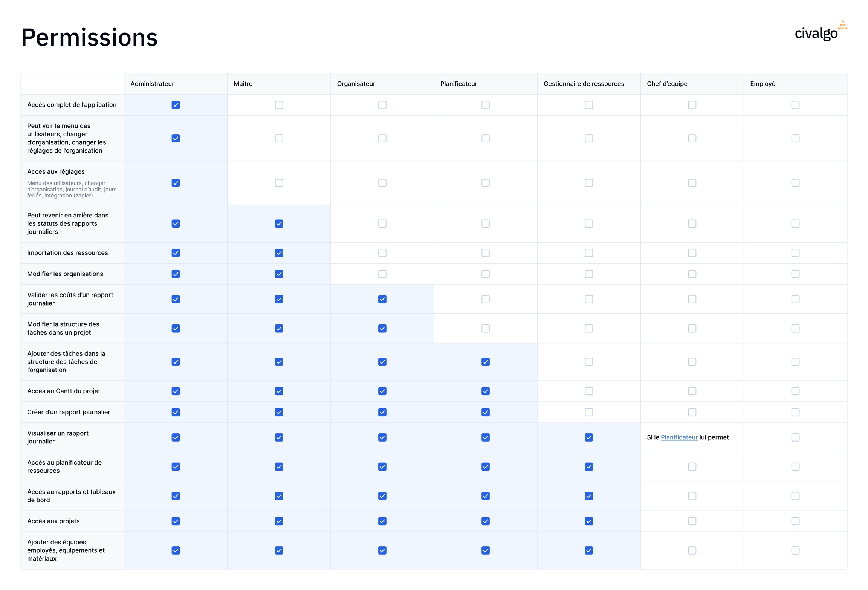Check Chef d'equipe Ajouter des équipes checkbox
Screen dimensions: 868x590
[x=692, y=550]
